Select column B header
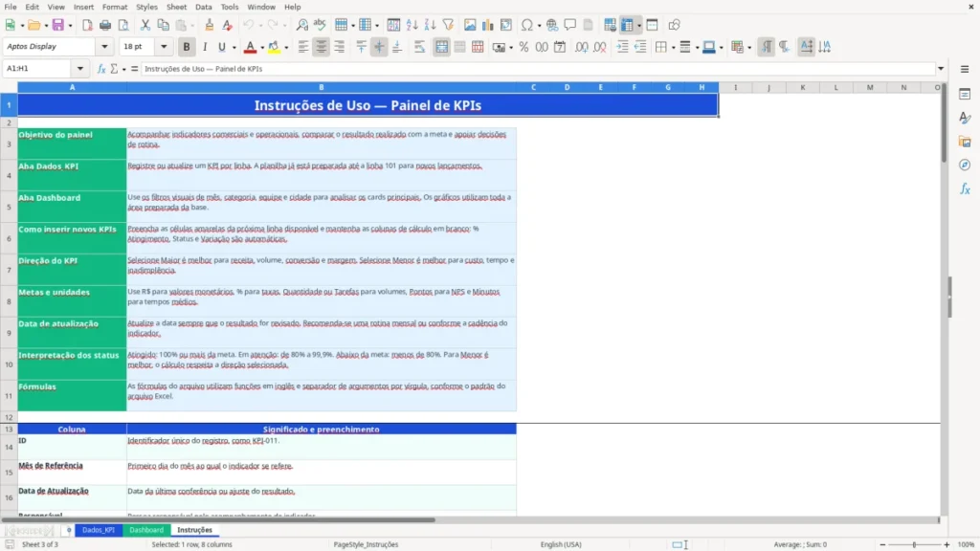The height and width of the screenshot is (551, 980). [x=322, y=87]
